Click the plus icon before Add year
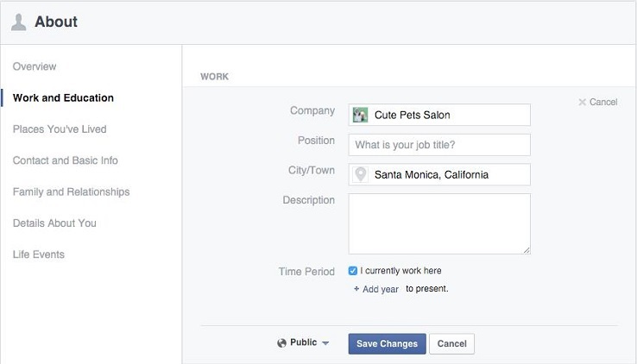The height and width of the screenshot is (364, 637). pyautogui.click(x=356, y=289)
